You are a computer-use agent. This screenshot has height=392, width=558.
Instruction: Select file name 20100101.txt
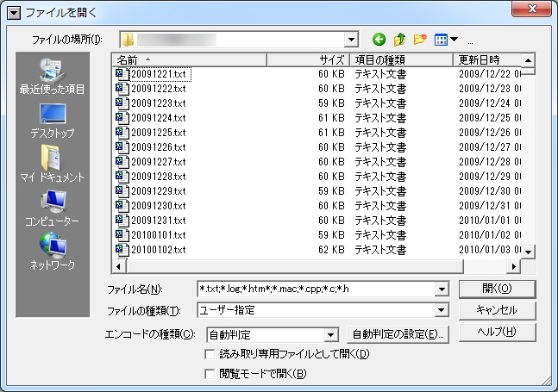tap(159, 235)
